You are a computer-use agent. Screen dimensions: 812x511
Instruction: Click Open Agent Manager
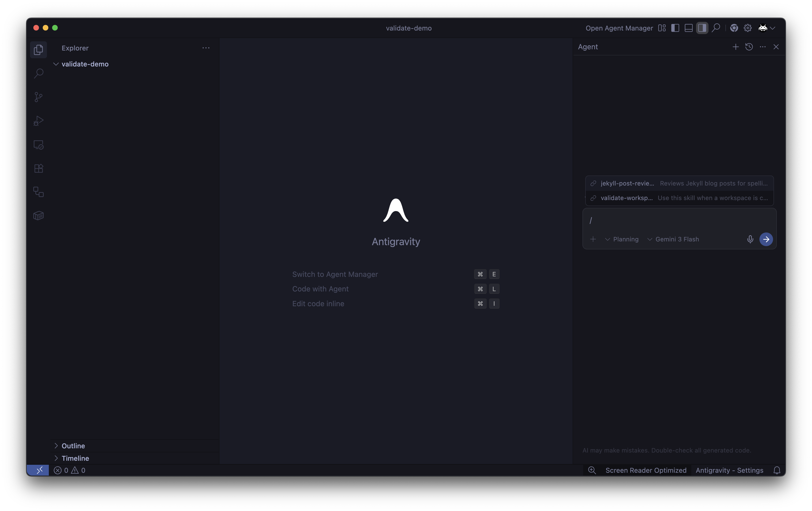(x=619, y=28)
